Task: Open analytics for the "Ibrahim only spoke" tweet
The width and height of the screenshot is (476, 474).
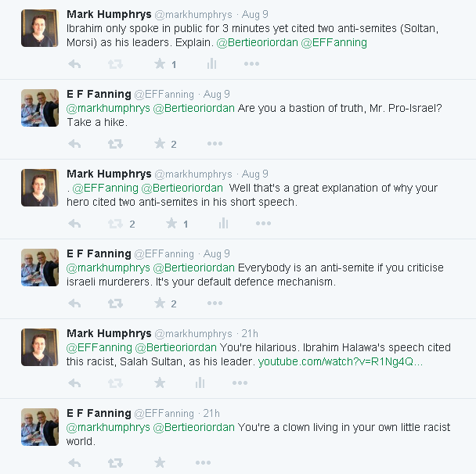Action: coord(213,64)
